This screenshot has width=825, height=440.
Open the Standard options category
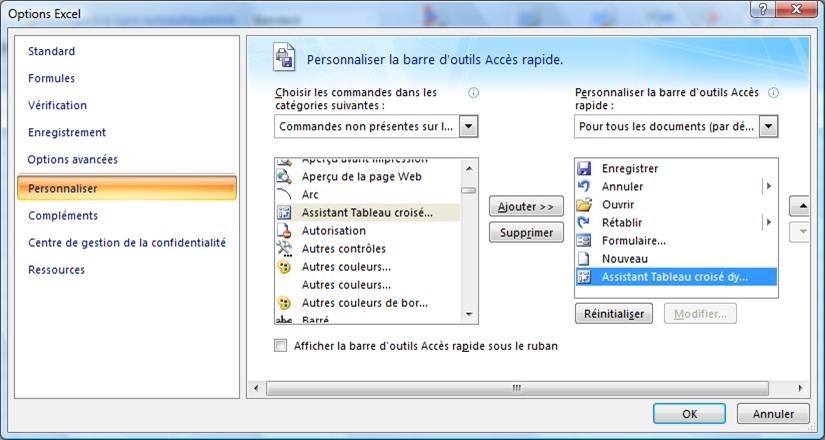(x=52, y=51)
